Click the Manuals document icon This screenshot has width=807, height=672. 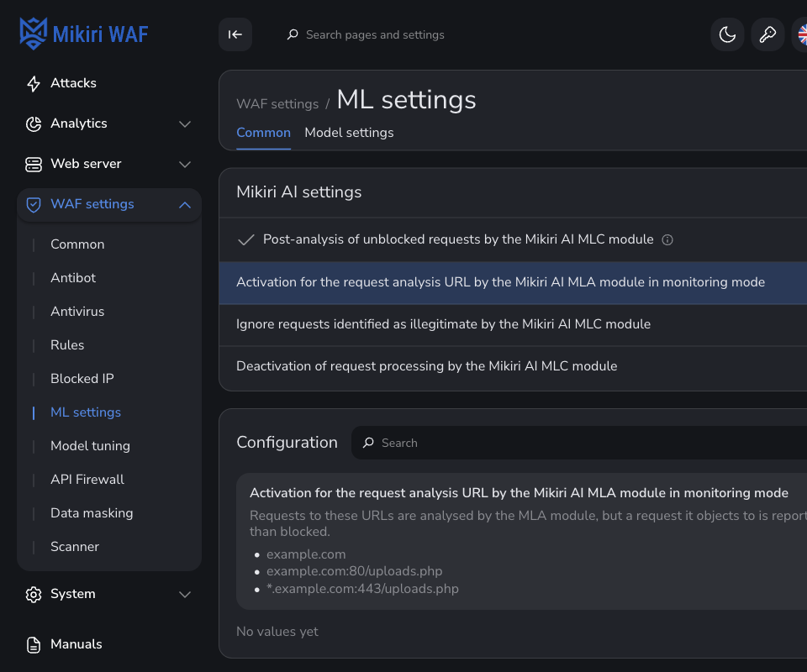[x=34, y=645]
